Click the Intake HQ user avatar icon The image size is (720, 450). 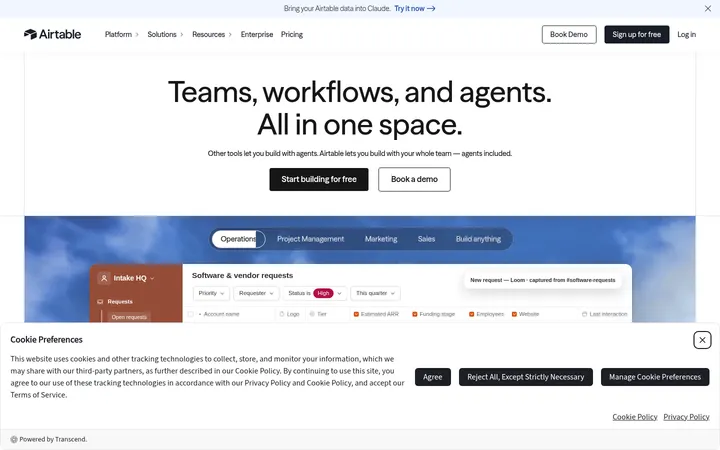[104, 278]
